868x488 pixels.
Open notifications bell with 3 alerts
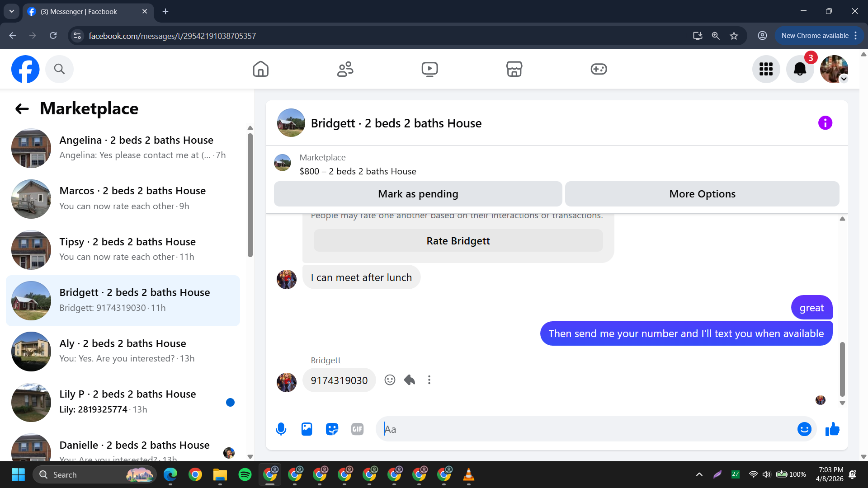coord(800,69)
